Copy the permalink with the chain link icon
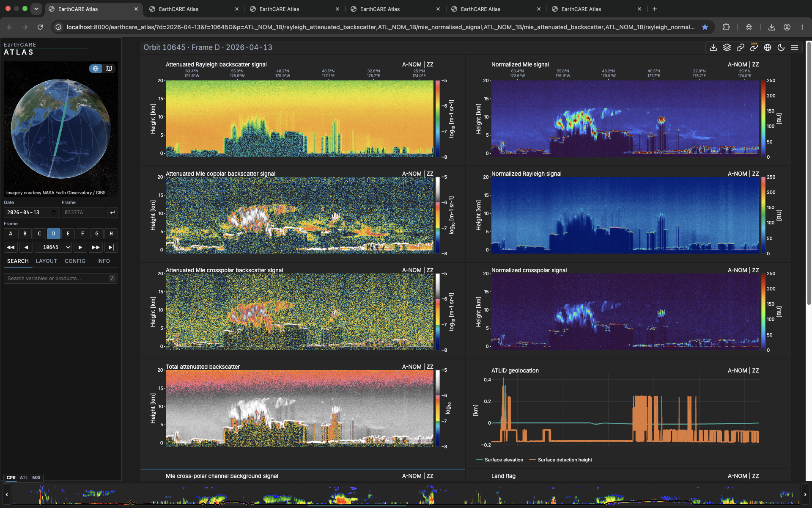The image size is (812, 508). [741, 47]
